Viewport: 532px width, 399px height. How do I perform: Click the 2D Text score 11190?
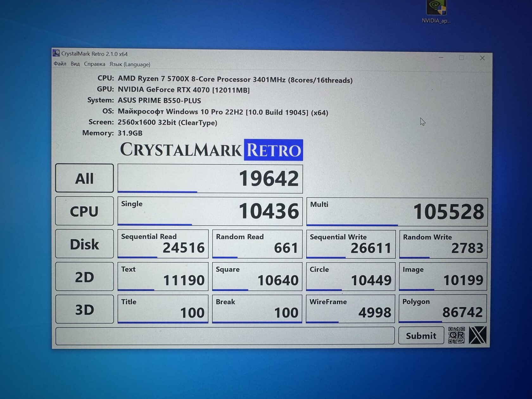(163, 276)
